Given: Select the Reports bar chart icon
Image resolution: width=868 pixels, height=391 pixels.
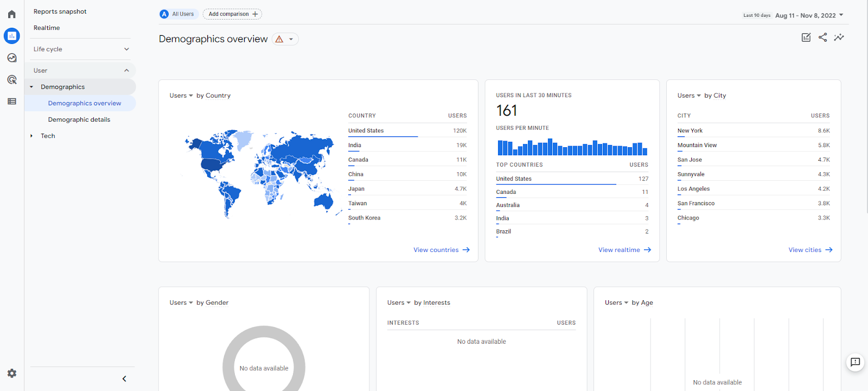Looking at the screenshot, I should [x=12, y=36].
